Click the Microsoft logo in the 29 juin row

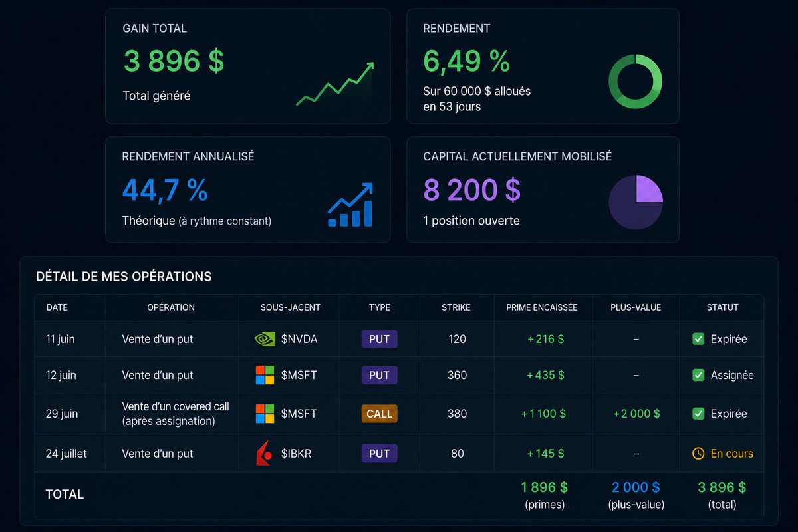(265, 414)
